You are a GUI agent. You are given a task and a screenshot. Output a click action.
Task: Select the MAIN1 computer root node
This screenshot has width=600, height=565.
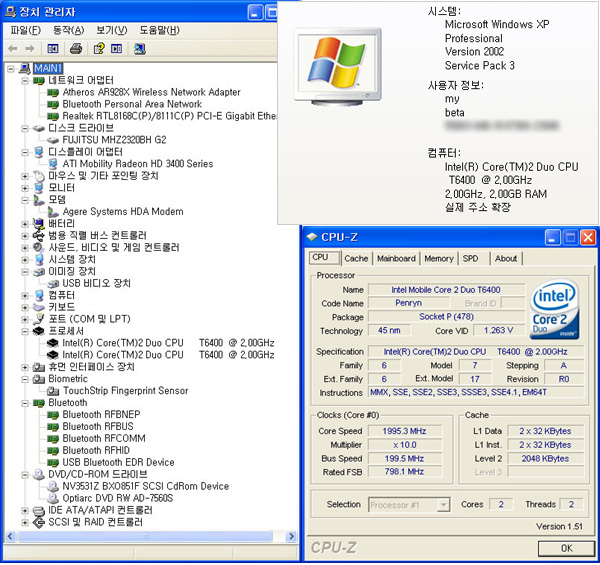(48, 68)
